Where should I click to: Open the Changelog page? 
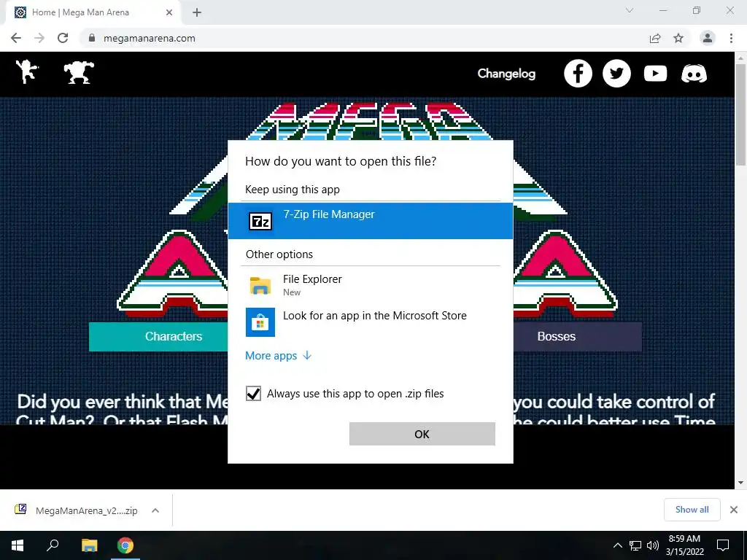(x=506, y=74)
